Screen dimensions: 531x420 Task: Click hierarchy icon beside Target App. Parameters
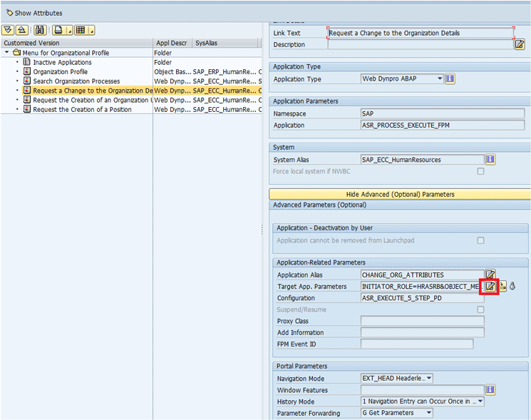click(x=502, y=286)
